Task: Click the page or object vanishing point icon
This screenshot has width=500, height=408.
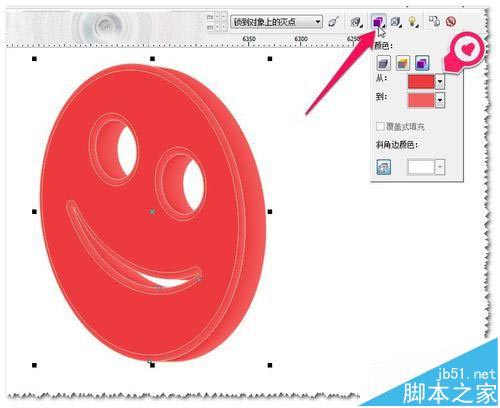Action: tap(333, 22)
